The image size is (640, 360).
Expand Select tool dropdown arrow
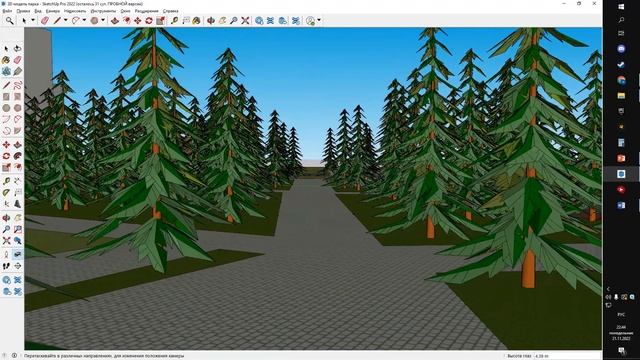click(33, 20)
